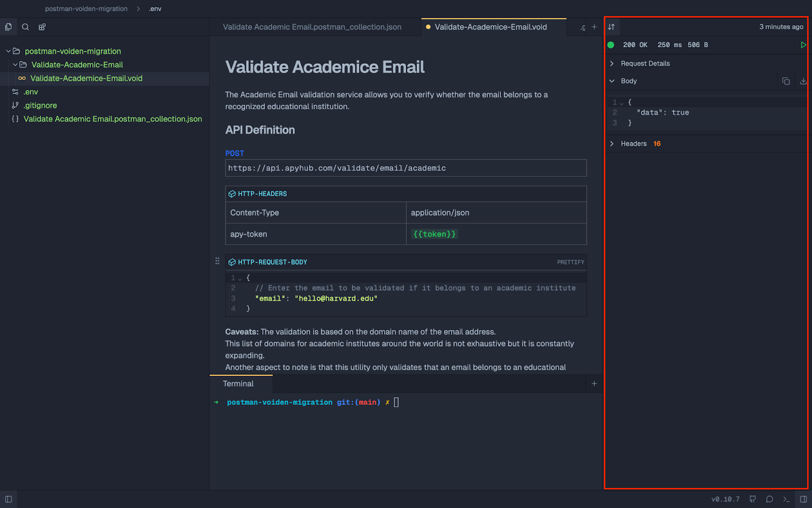Click the .gitignore git branch icon
The height and width of the screenshot is (508, 812).
point(15,105)
